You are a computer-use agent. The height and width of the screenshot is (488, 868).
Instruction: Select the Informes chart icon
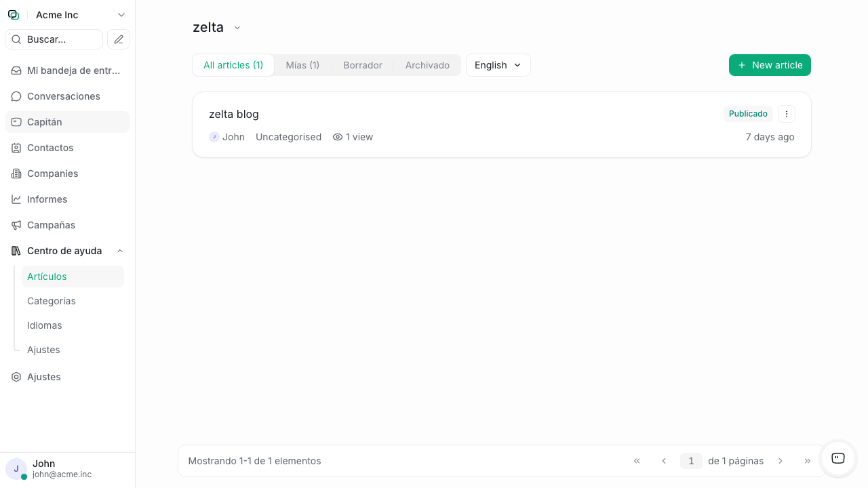click(x=16, y=199)
